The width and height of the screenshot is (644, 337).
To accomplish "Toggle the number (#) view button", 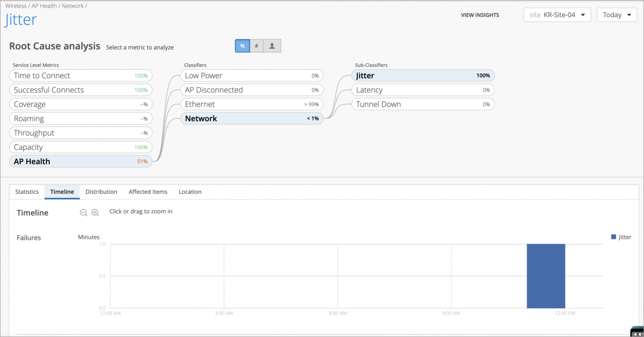I will click(x=256, y=46).
